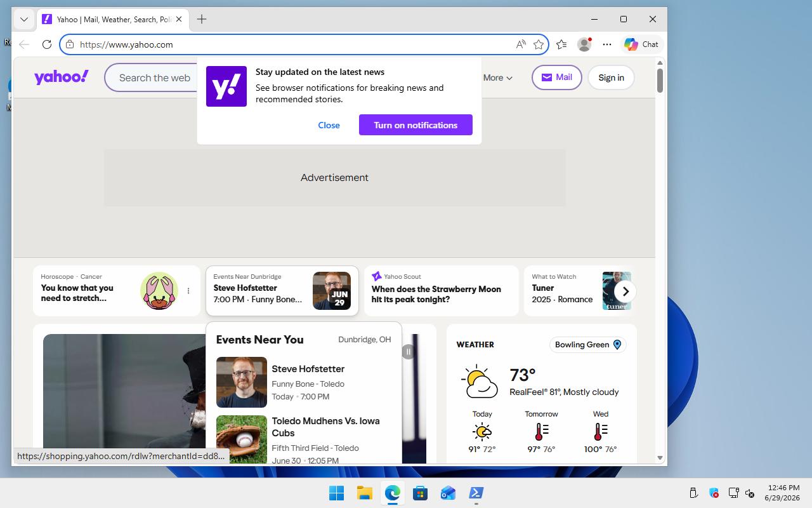Open Read Aloud in address bar
Screen dimensions: 812x508
click(x=521, y=44)
